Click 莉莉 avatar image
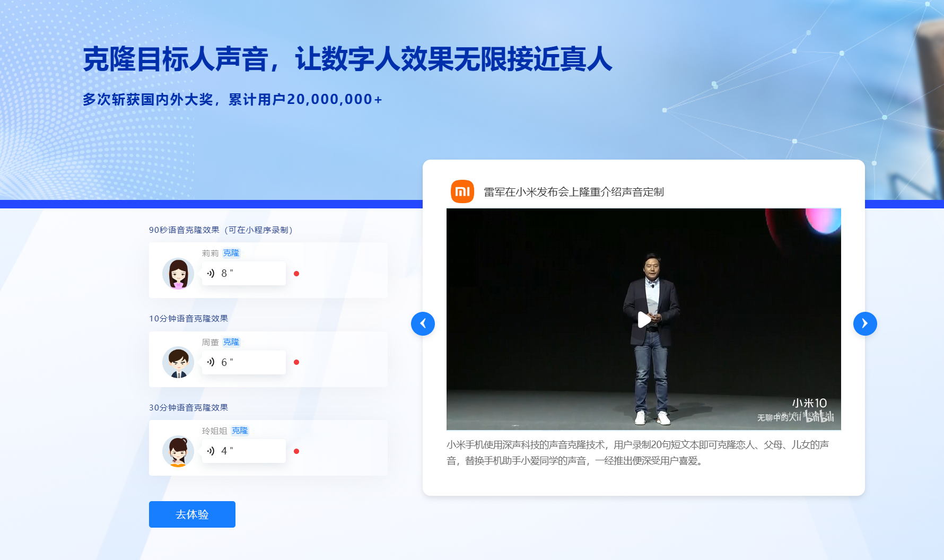The width and height of the screenshot is (944, 560). [x=178, y=274]
